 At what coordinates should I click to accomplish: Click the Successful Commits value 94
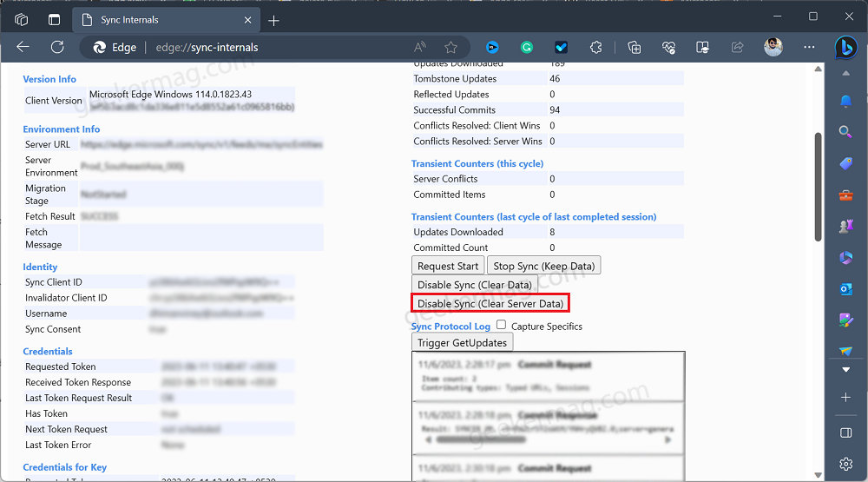[555, 109]
